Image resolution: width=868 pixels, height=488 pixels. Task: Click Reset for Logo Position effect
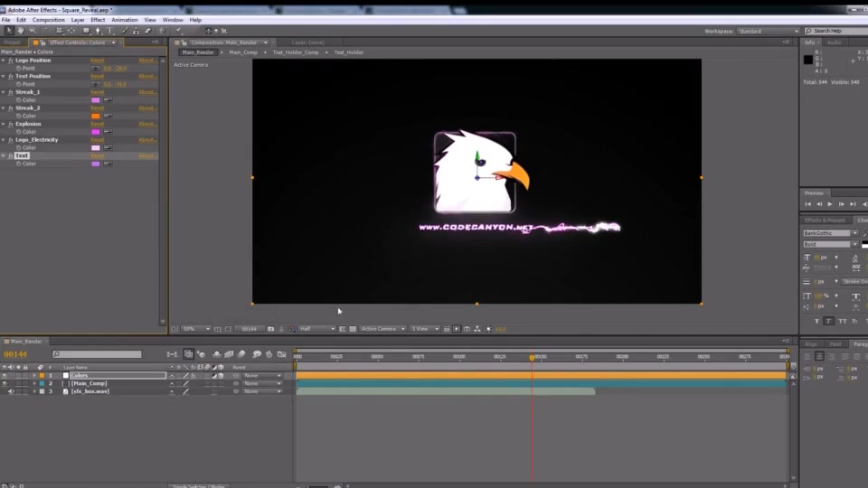(x=98, y=61)
